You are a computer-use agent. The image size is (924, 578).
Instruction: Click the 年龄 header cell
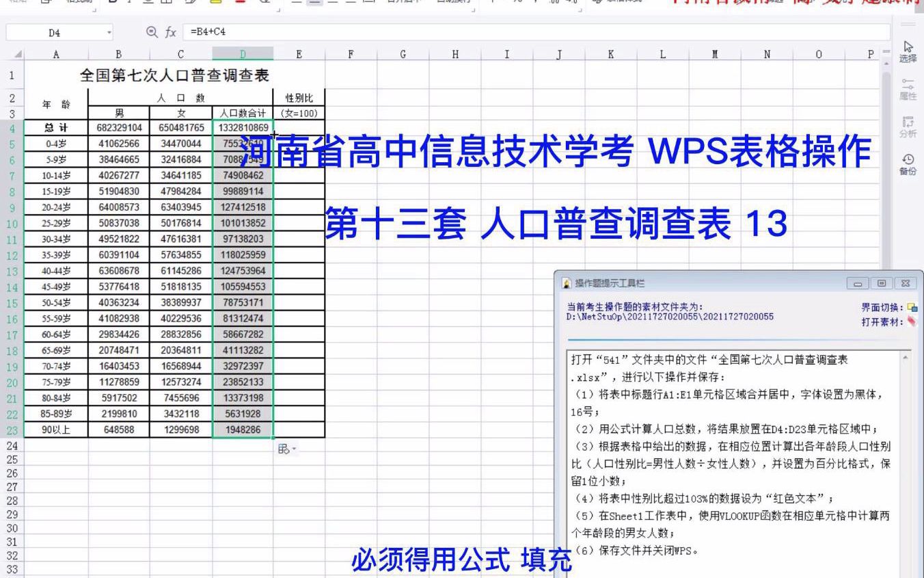pos(56,105)
